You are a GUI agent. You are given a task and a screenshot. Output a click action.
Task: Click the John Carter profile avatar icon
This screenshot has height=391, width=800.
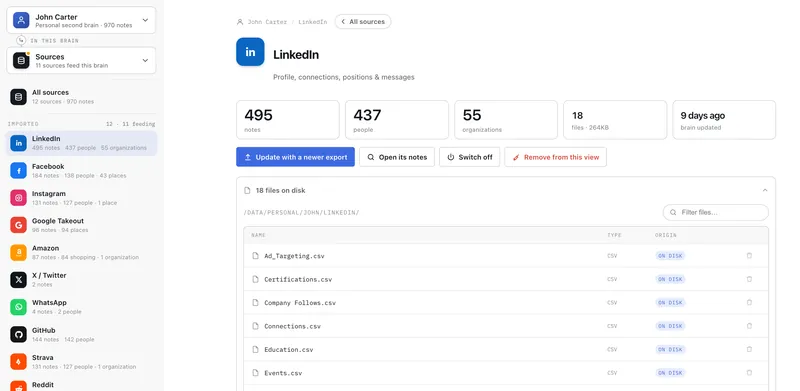coord(21,20)
